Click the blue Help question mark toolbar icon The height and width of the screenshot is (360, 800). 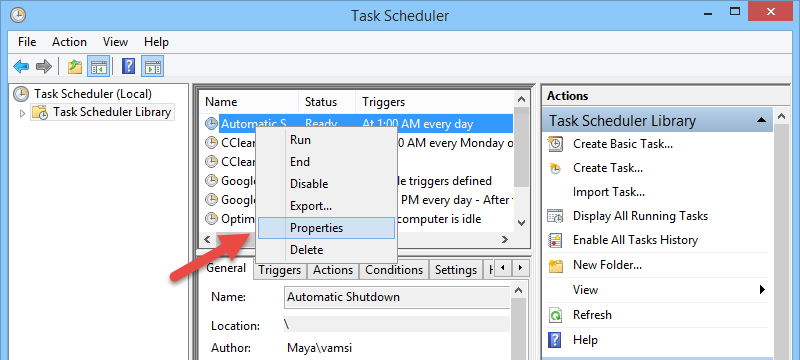pyautogui.click(x=129, y=66)
